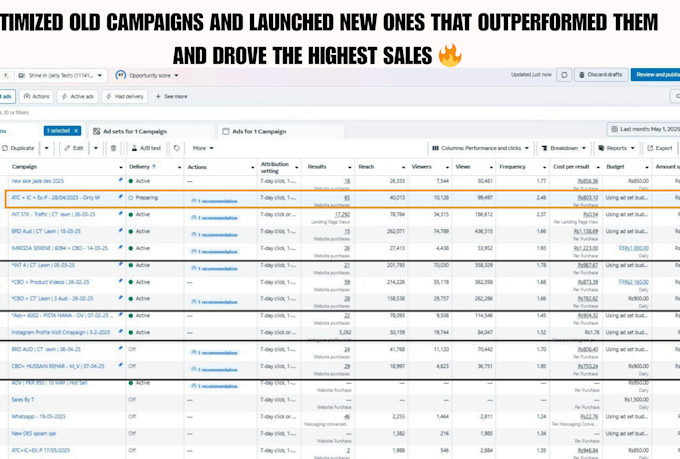Click the Updated just now text
Screen dimensions: 680x459
tap(531, 75)
